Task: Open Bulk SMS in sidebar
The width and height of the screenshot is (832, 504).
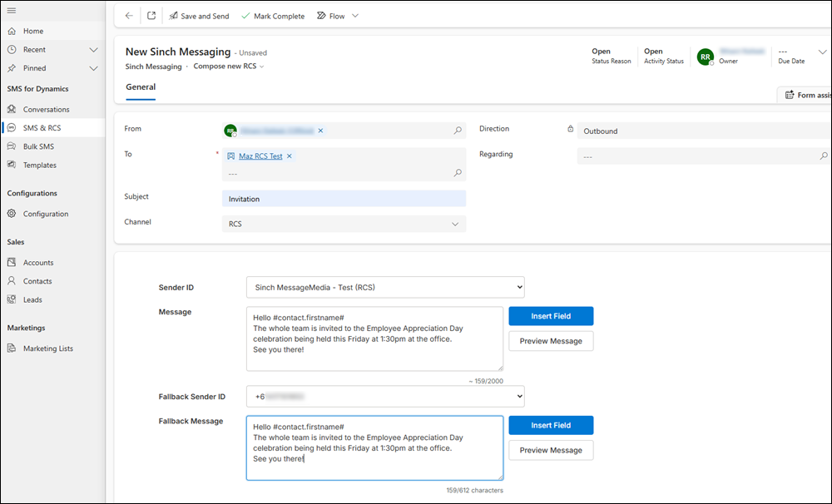Action: (53, 146)
